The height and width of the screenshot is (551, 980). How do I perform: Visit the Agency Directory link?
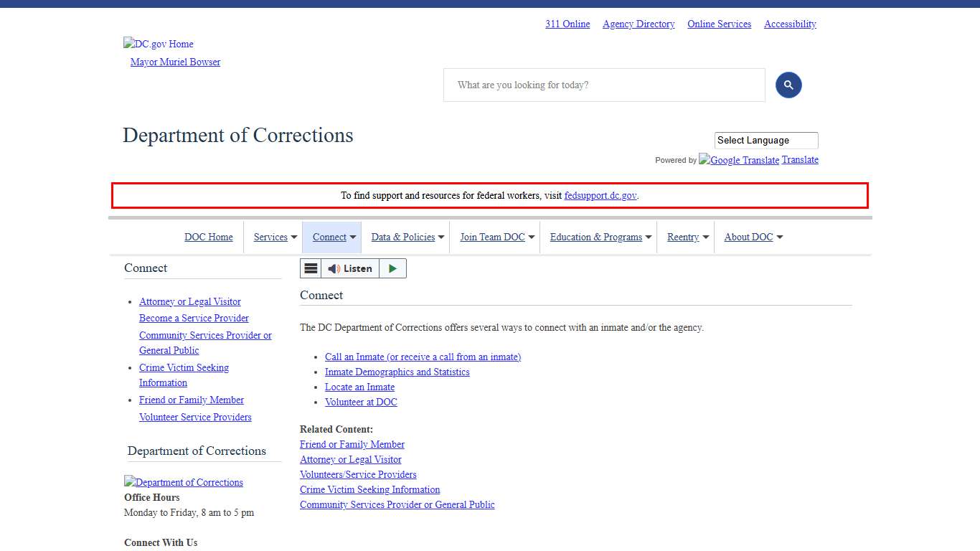tap(639, 24)
